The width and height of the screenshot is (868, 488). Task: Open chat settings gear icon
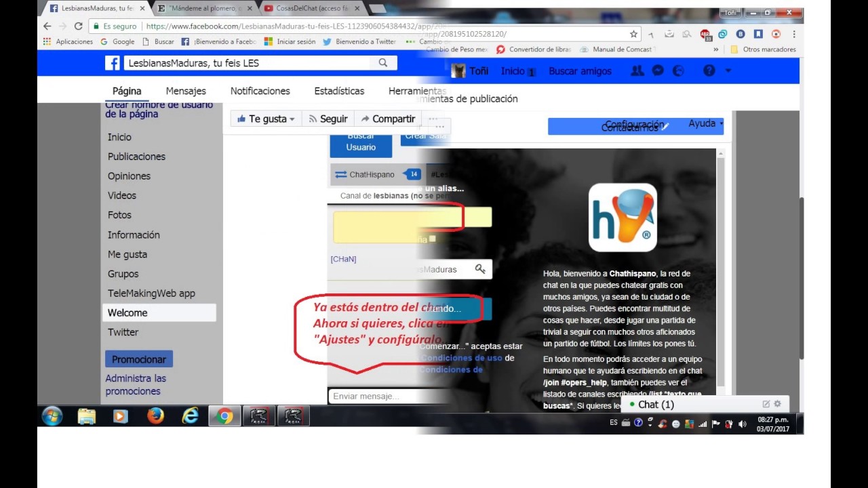[778, 404]
